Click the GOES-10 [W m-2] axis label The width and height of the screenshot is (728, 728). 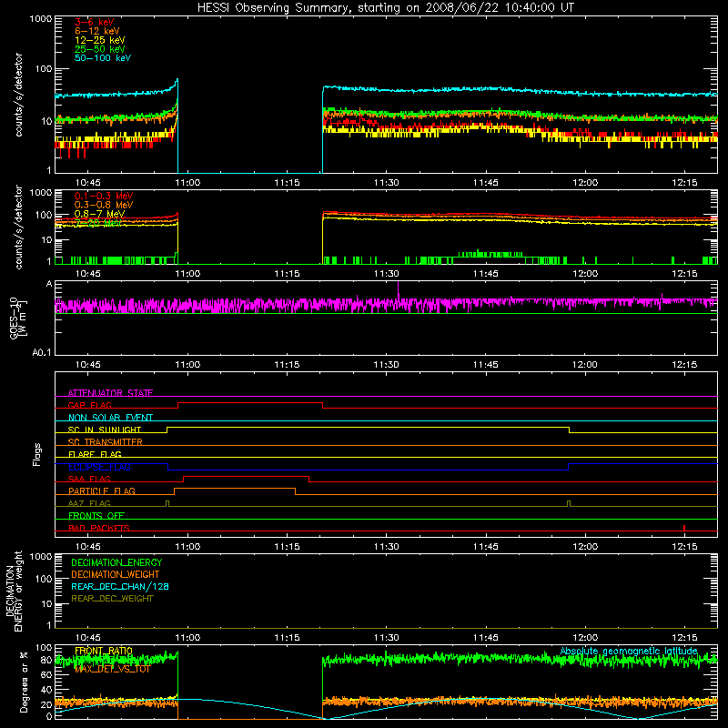point(17,318)
